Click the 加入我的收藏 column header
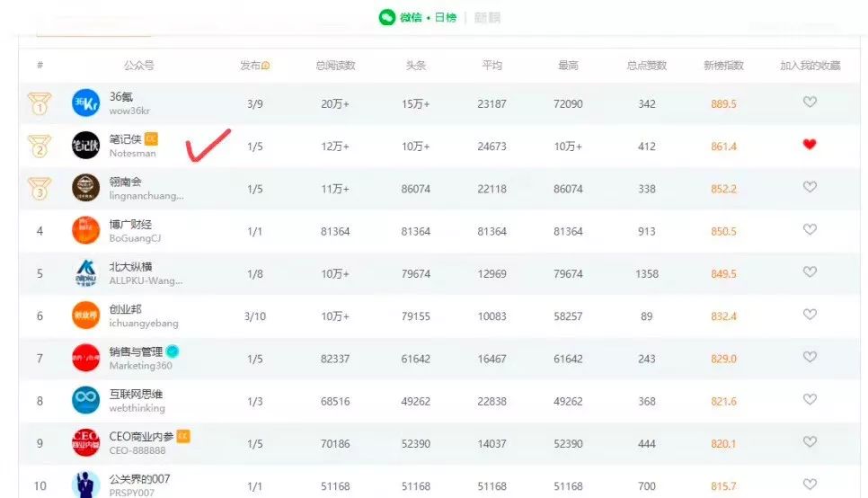Viewport: 868px width, 498px height. click(810, 66)
